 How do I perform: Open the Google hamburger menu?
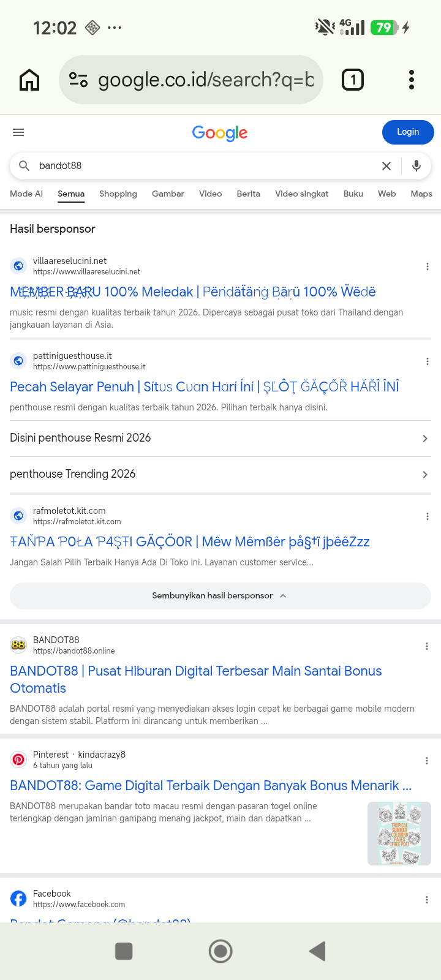click(x=18, y=132)
